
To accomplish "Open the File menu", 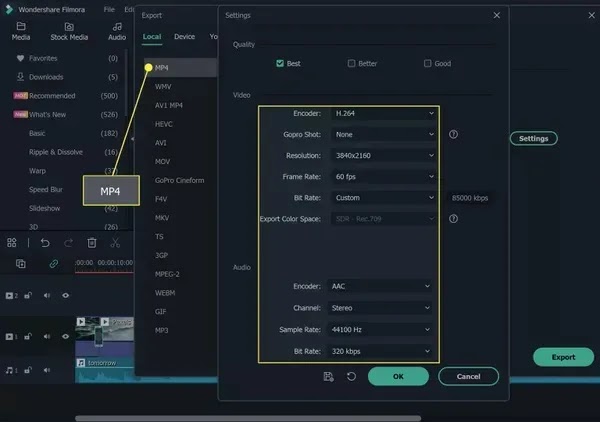I will pyautogui.click(x=109, y=10).
